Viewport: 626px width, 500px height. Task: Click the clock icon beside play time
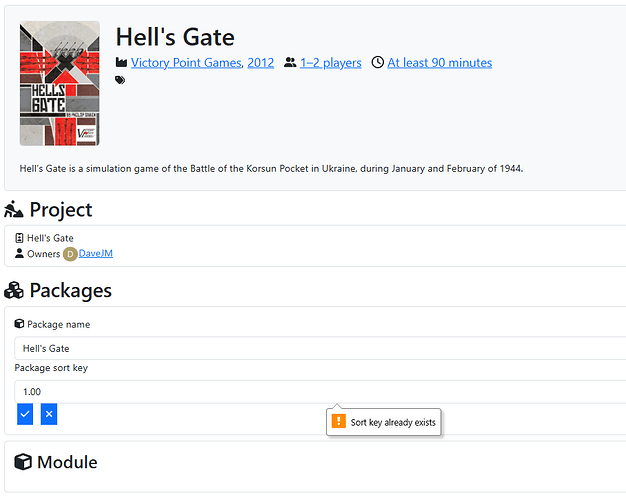[x=377, y=63]
